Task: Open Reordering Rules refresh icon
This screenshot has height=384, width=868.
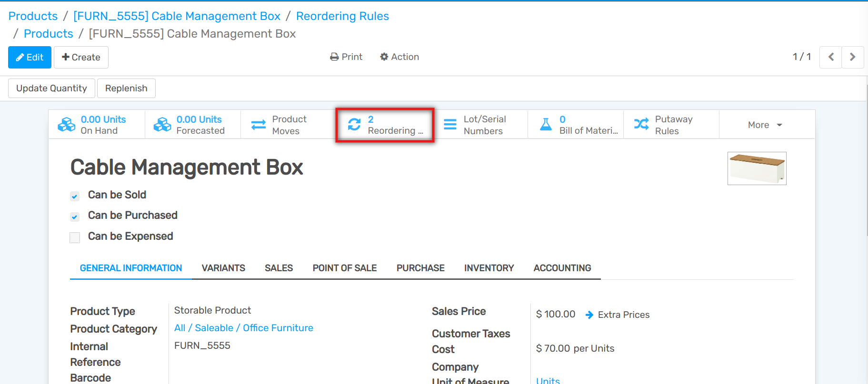Action: tap(354, 125)
